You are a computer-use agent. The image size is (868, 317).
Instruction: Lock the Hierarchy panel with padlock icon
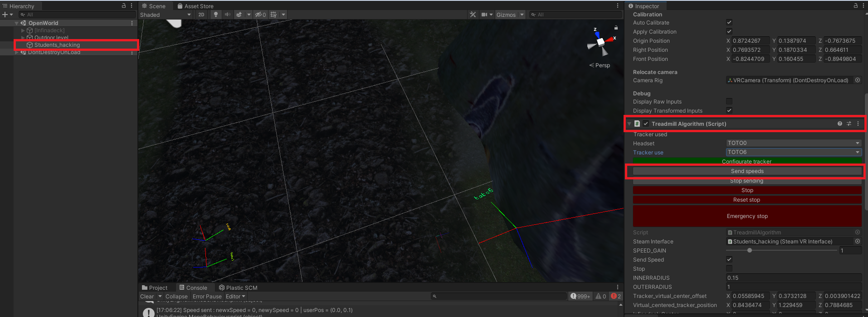124,6
